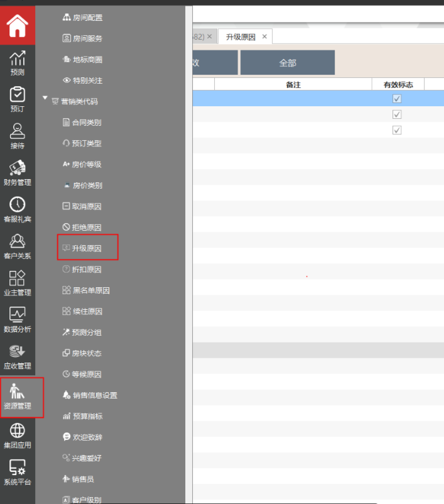Open the 预测 forecast module icon
The width and height of the screenshot is (444, 504).
pos(18,63)
